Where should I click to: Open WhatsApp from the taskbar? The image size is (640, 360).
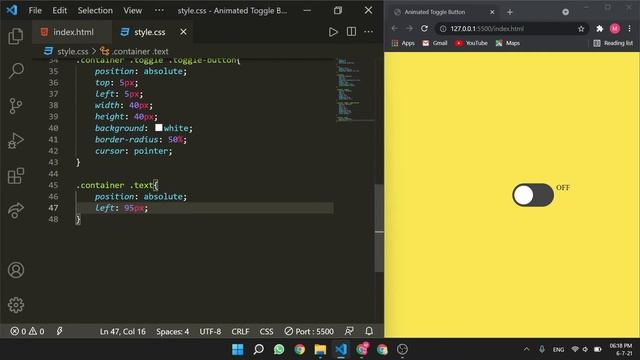279,349
